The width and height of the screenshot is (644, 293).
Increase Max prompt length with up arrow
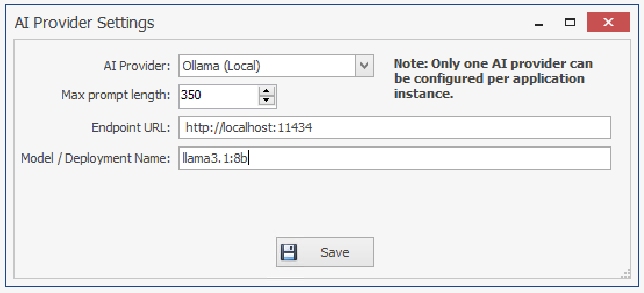tap(267, 91)
